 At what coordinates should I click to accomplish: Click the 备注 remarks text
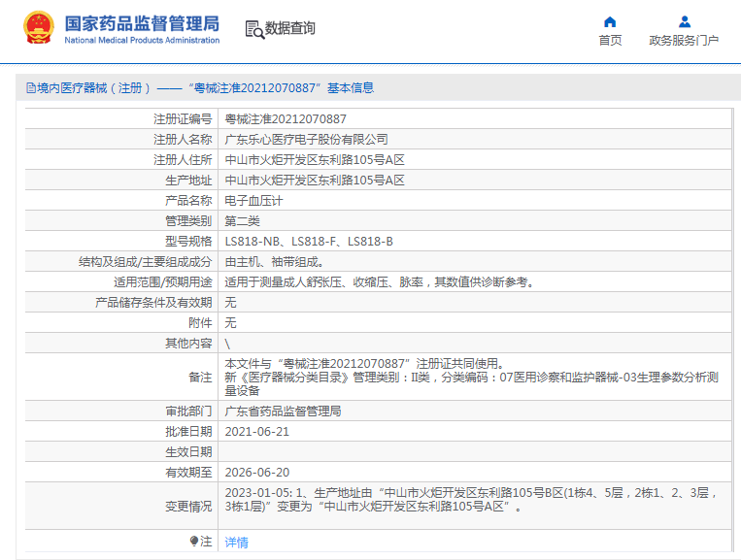click(472, 377)
